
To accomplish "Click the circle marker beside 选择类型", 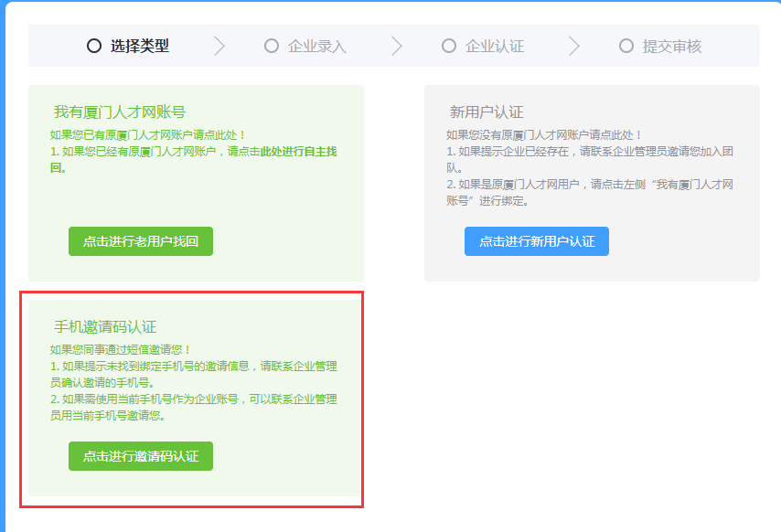I will pos(94,46).
